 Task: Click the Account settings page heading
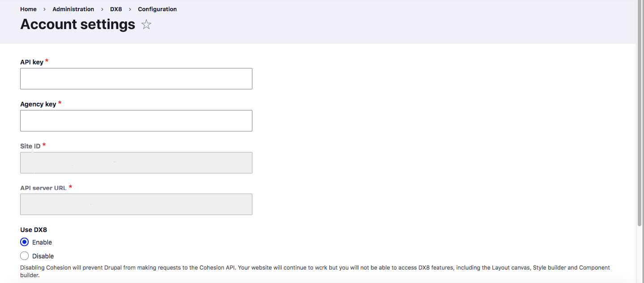click(77, 25)
